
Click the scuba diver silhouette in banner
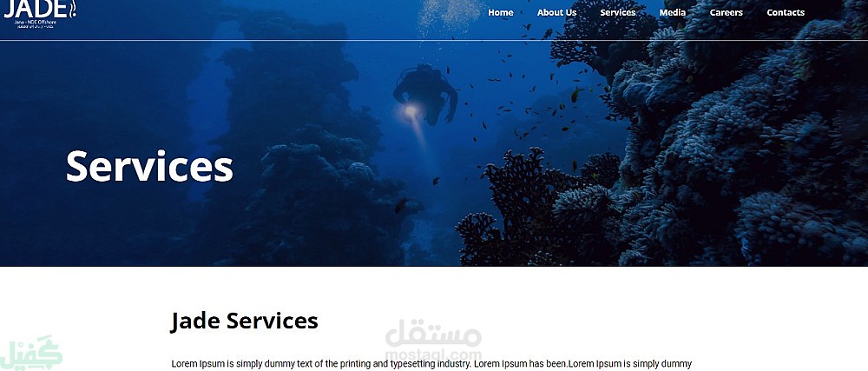[426, 91]
